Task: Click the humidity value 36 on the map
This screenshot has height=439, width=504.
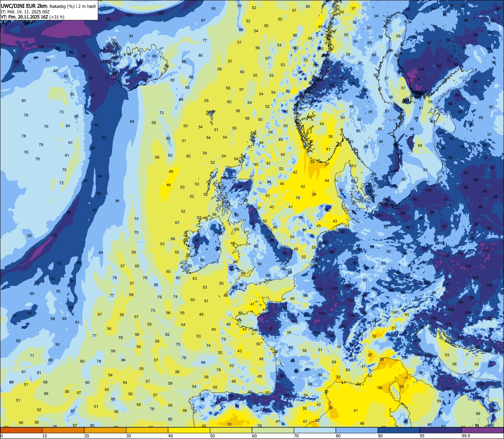Action: pyautogui.click(x=380, y=388)
